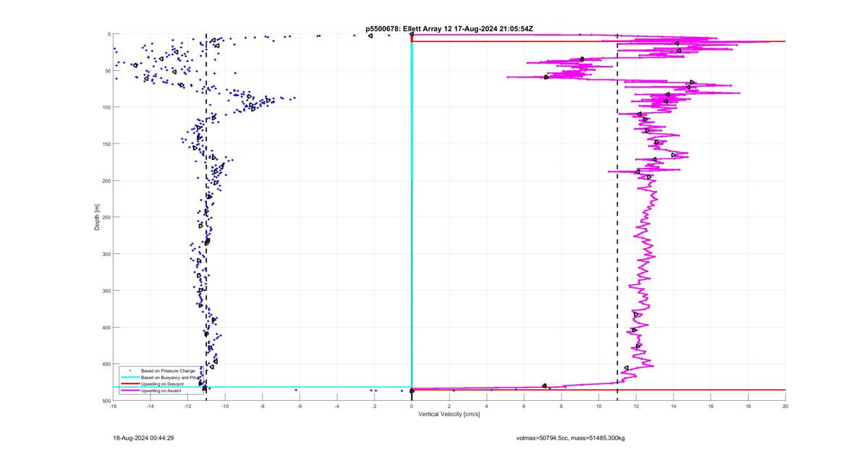Image resolution: width=868 pixels, height=450 pixels.
Task: Click the depth axis tick label "450"
Action: click(x=106, y=364)
